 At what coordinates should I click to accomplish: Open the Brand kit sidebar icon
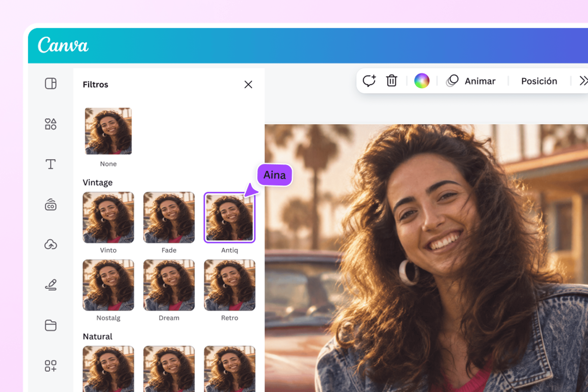point(50,205)
